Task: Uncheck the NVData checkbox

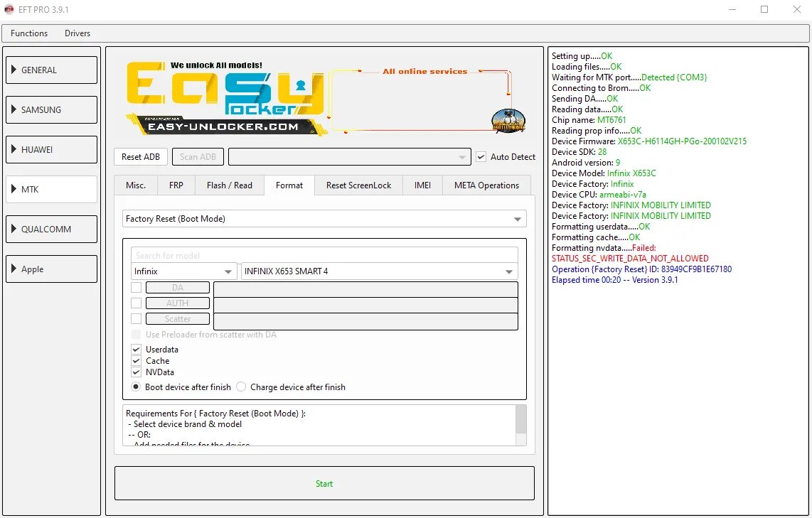Action: coord(137,372)
